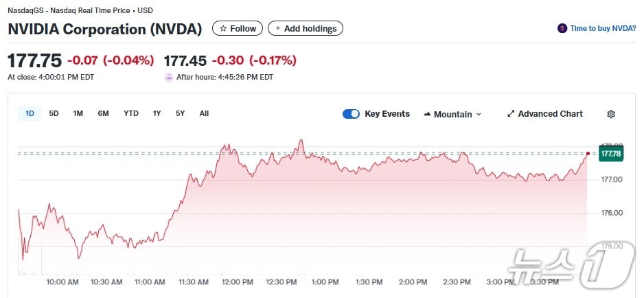
Task: Switch to the 5D time range
Action: pos(54,114)
